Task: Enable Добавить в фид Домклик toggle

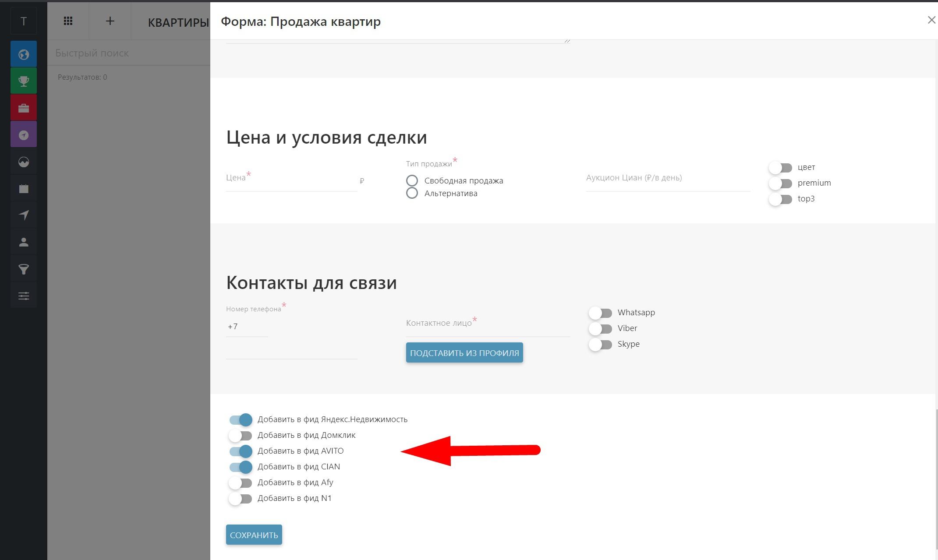Action: 241,435
